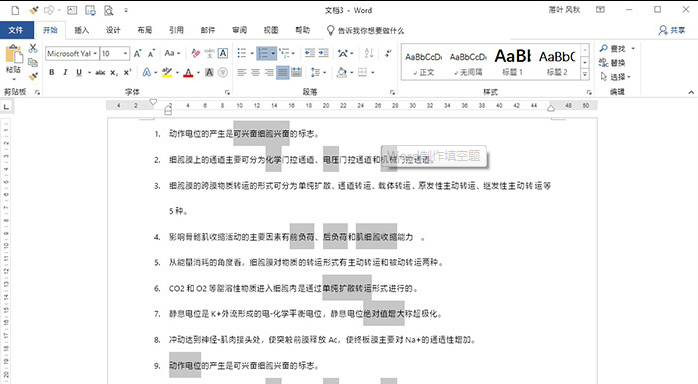698x384 pixels.
Task: Switch to the 审阅 (Review) tab
Action: pyautogui.click(x=239, y=30)
